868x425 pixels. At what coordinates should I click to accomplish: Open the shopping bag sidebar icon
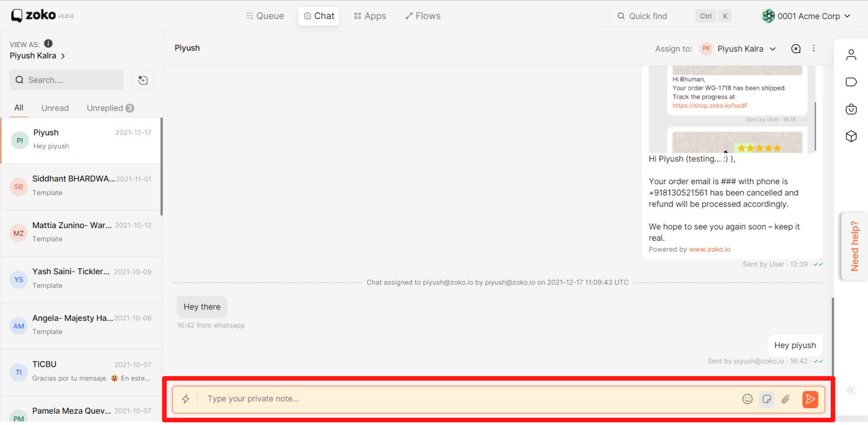point(851,109)
